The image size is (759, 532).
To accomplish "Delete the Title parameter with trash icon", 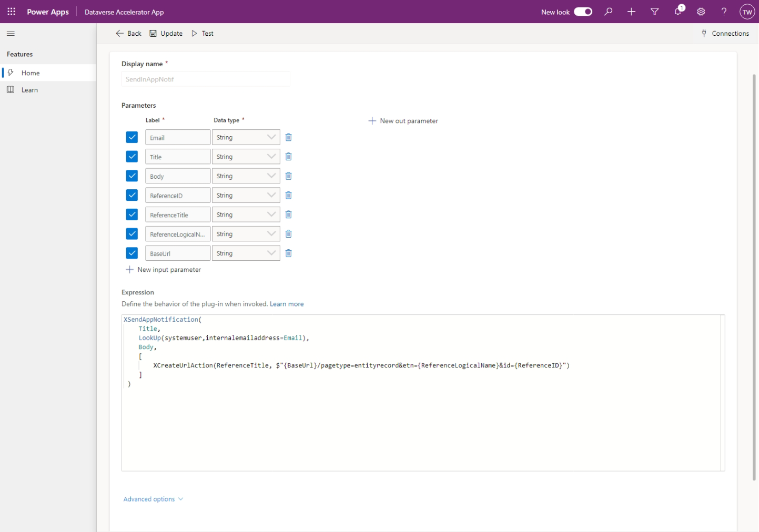I will (288, 157).
